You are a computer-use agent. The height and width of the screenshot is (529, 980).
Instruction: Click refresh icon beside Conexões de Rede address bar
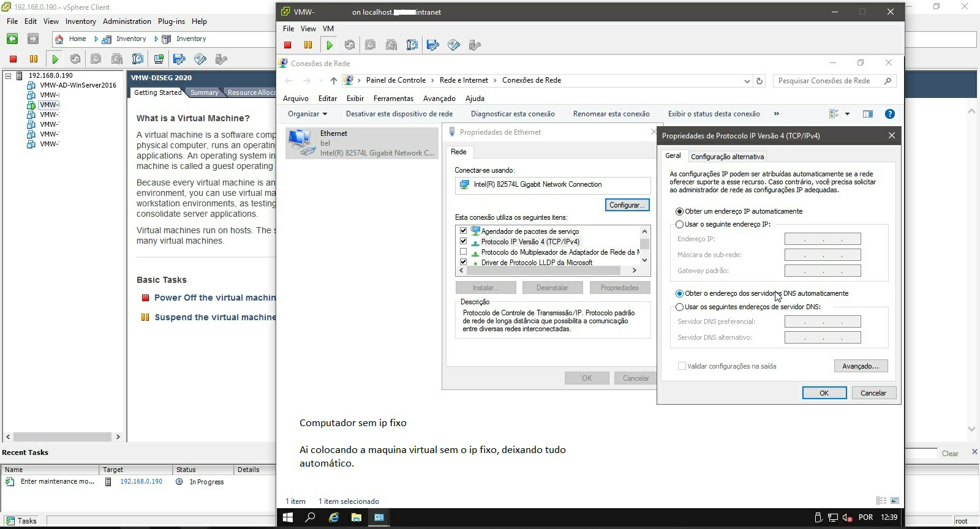(x=759, y=81)
